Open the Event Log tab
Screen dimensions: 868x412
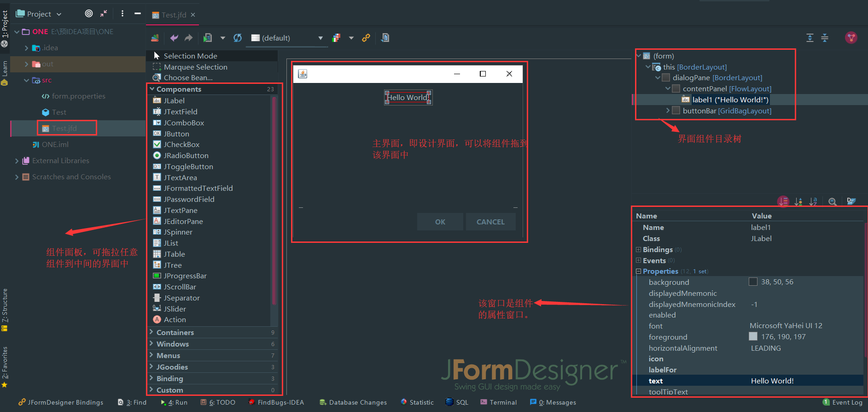pos(842,402)
